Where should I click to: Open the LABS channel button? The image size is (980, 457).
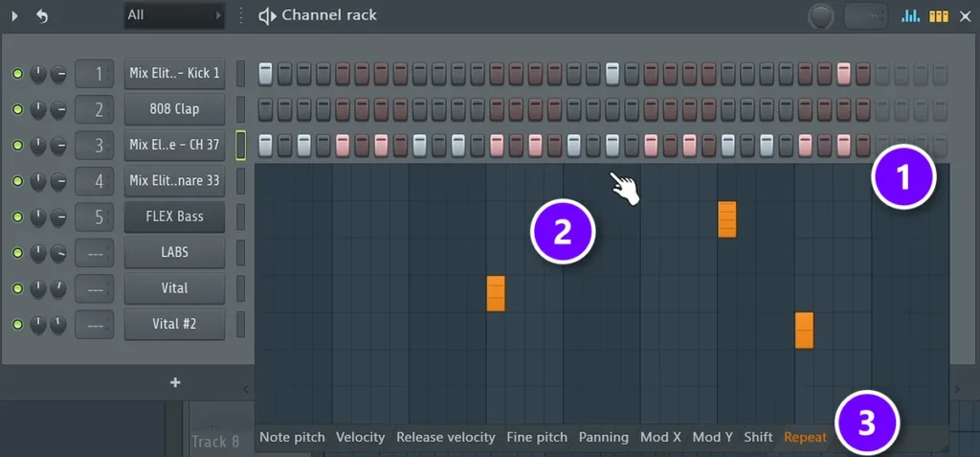coord(174,253)
